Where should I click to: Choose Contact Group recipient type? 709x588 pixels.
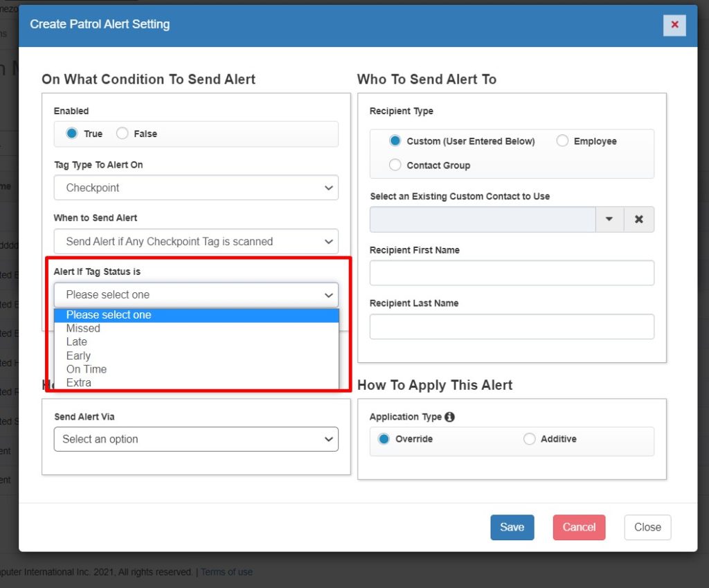coord(395,166)
